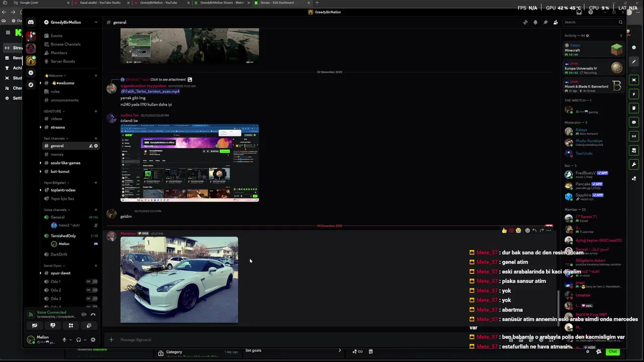Collapse the GEHSTURE category

pos(54,111)
